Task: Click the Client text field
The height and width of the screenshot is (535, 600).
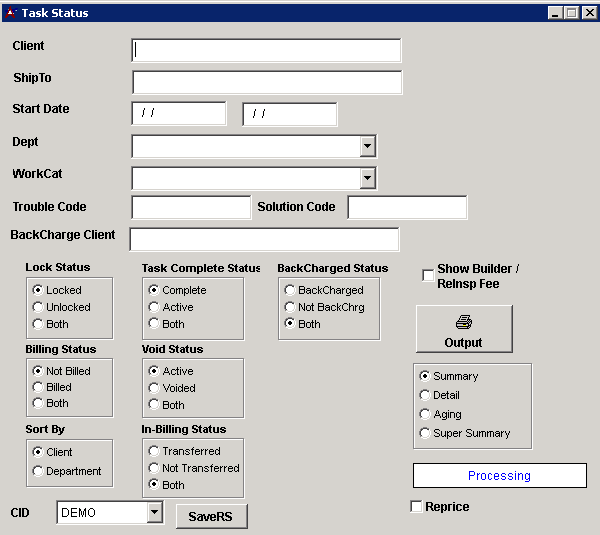Action: point(266,50)
